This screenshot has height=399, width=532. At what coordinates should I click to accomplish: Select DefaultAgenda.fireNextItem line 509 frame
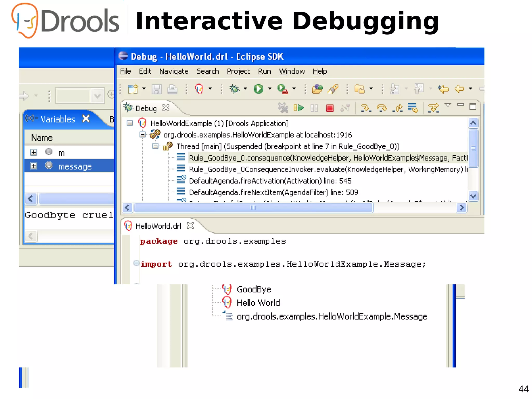point(267,192)
